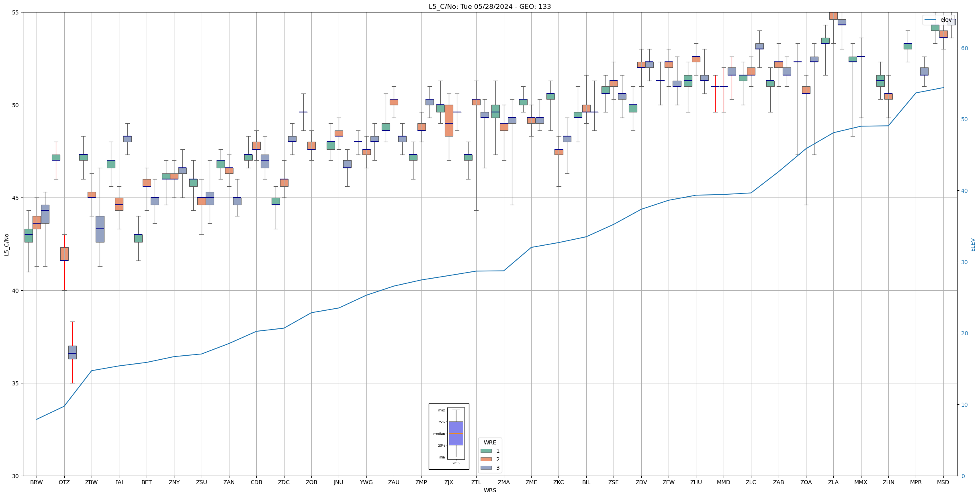The width and height of the screenshot is (980, 497).
Task: Click the ZBW station tick label
Action: [92, 482]
